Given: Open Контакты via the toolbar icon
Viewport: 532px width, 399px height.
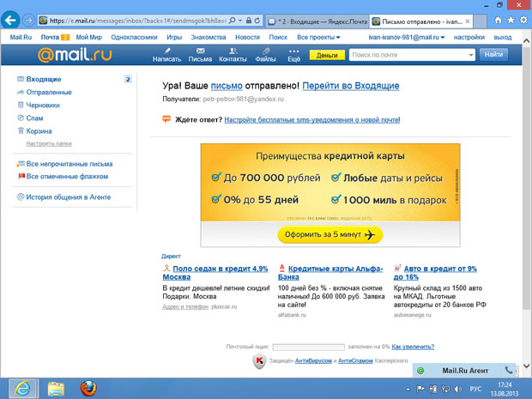Looking at the screenshot, I should pos(233,51).
